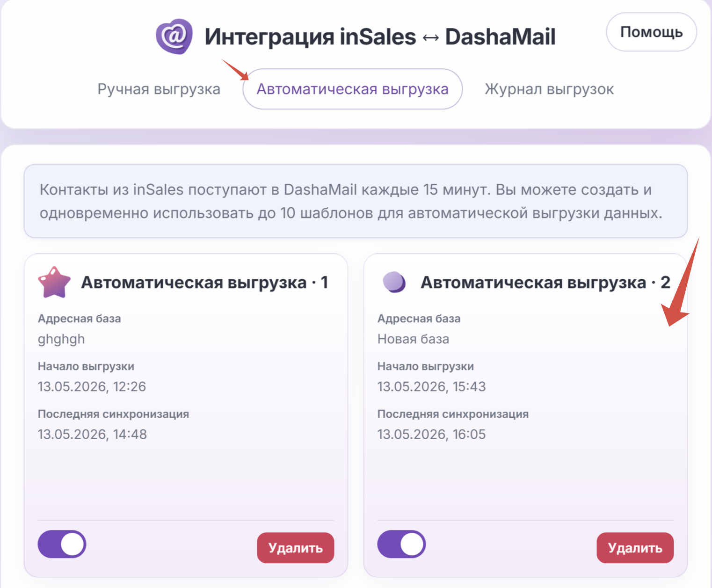Delete Автоматическая выгрузка 2 with Удалить
Viewport: 712px width, 588px height.
coord(635,548)
